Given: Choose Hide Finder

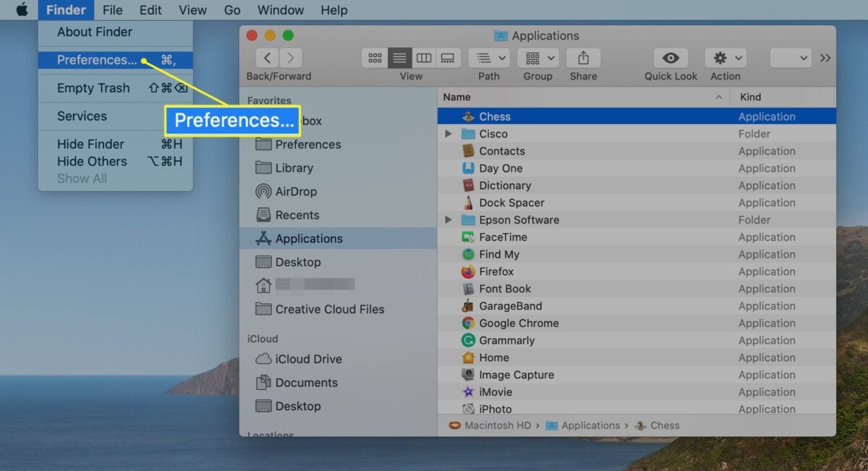Looking at the screenshot, I should 116,144.
